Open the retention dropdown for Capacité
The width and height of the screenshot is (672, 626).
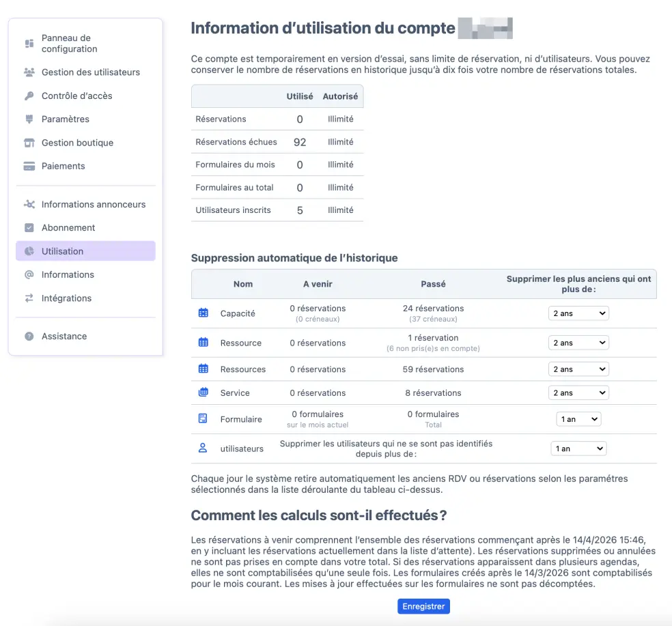pyautogui.click(x=578, y=313)
